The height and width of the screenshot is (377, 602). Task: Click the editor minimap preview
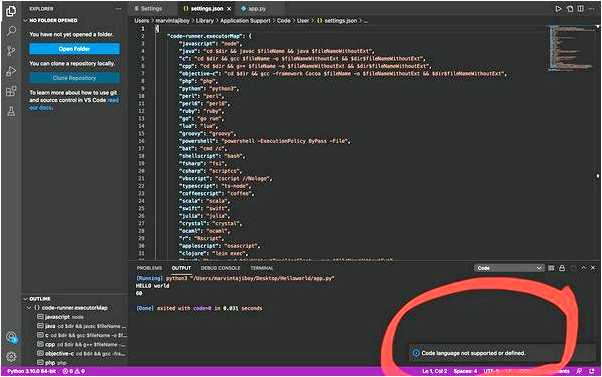point(571,48)
